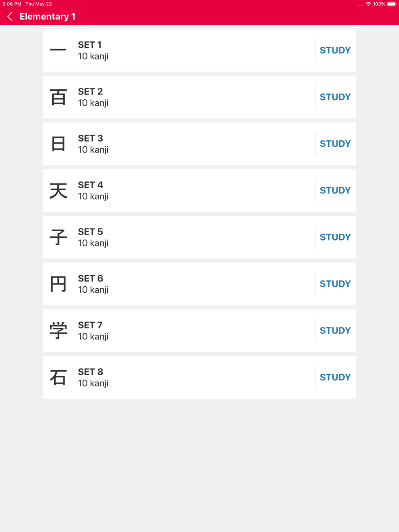Viewport: 399px width, 532px height.
Task: Hit STUDY for Set 3
Action: (335, 144)
